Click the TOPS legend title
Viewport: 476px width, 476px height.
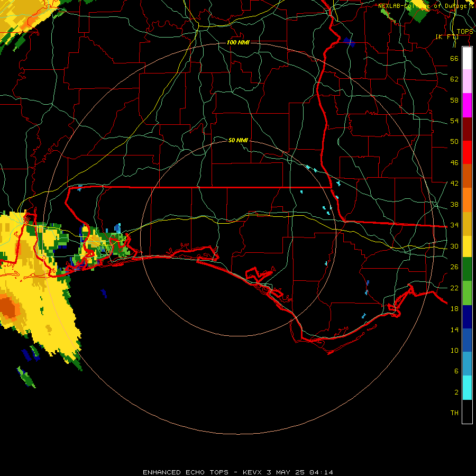[465, 32]
